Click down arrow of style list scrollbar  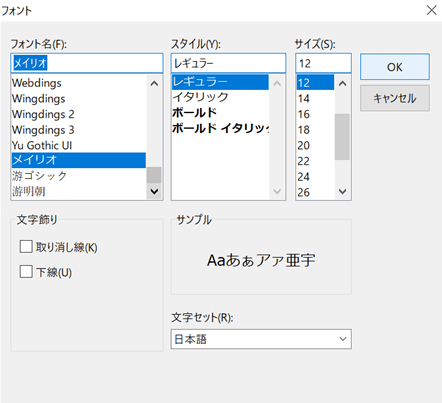277,191
